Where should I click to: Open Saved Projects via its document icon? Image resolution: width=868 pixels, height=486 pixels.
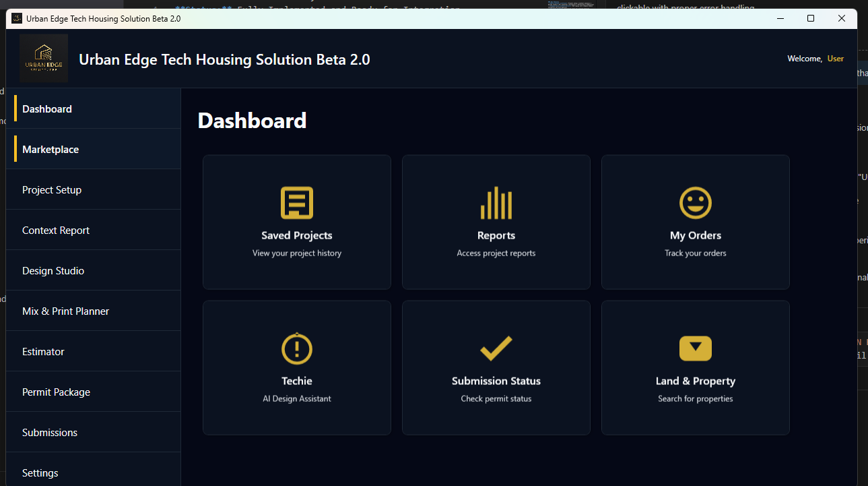(296, 203)
